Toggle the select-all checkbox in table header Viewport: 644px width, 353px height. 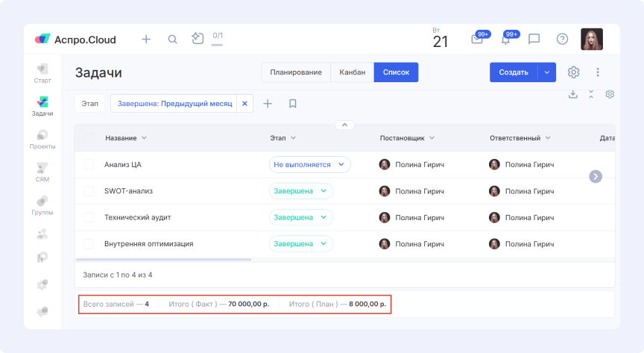[89, 138]
